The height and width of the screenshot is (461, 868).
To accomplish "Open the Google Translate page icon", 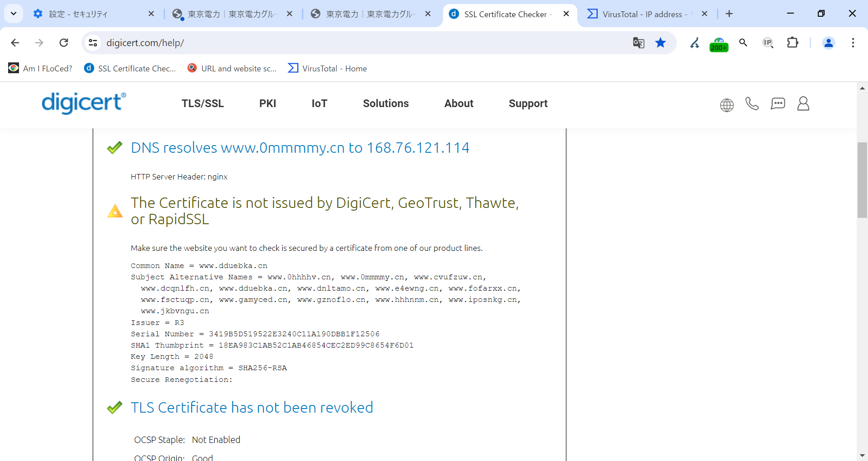I will (638, 43).
